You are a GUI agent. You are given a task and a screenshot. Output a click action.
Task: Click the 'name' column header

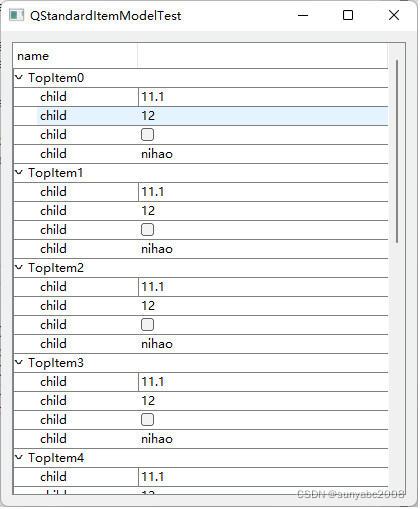click(75, 56)
